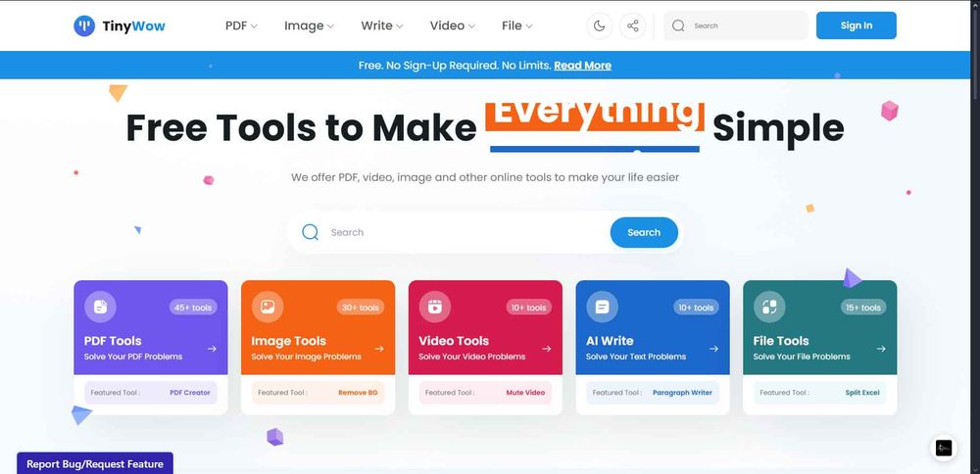Open the Paragraph Writer featured tool
This screenshot has width=980, height=474.
tap(682, 393)
